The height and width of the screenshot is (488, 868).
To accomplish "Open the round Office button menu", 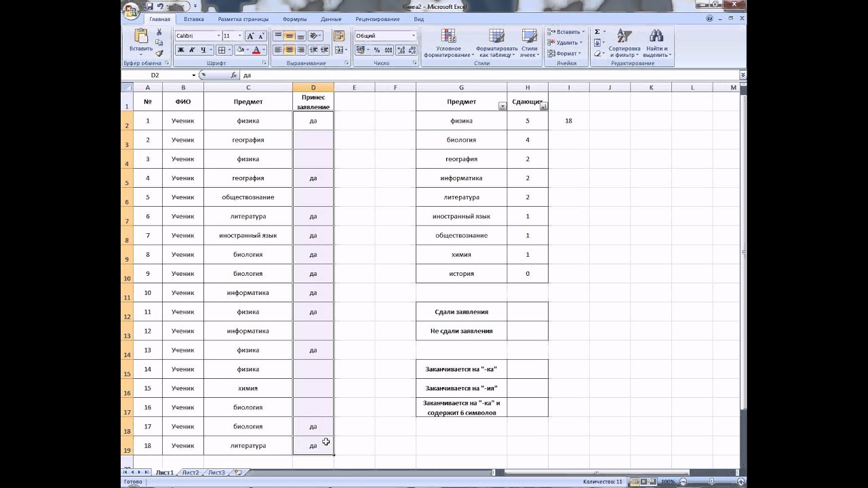I will tap(131, 10).
